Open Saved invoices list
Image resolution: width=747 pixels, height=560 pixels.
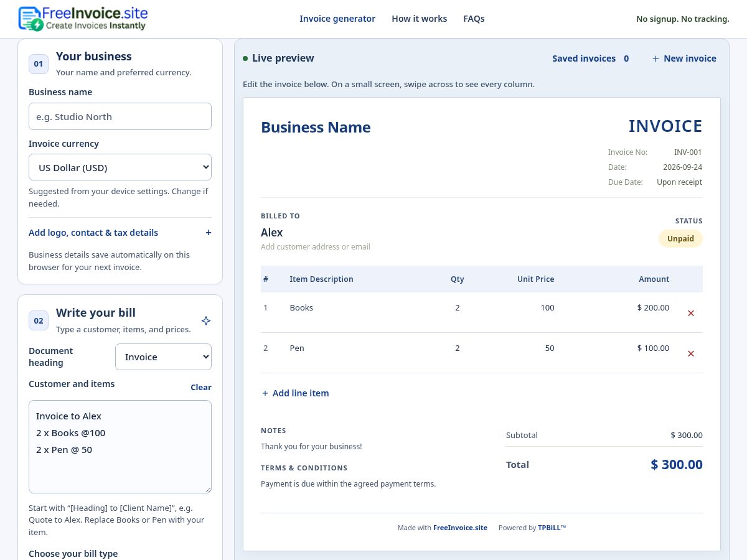[x=590, y=58]
